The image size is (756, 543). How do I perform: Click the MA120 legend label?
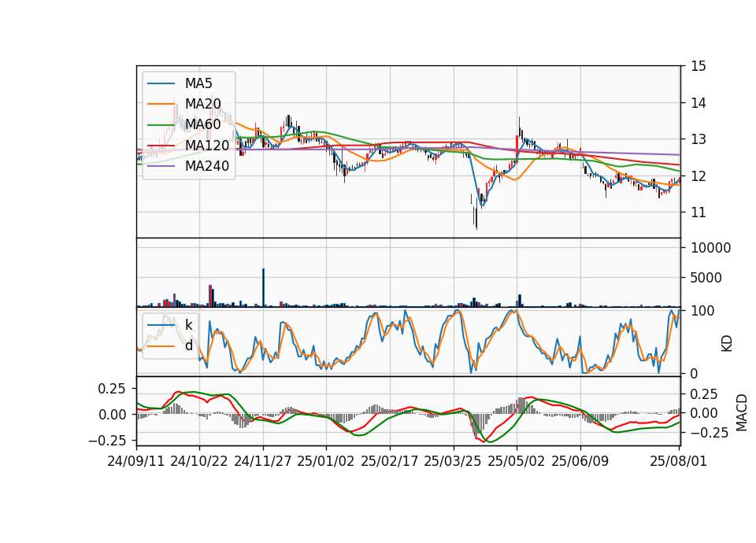pyautogui.click(x=207, y=145)
